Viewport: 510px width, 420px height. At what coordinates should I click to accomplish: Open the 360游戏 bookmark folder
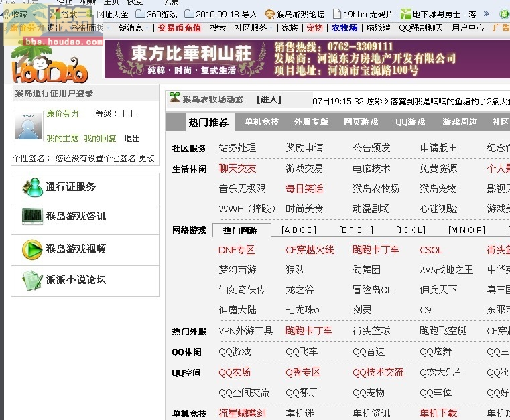click(x=156, y=14)
